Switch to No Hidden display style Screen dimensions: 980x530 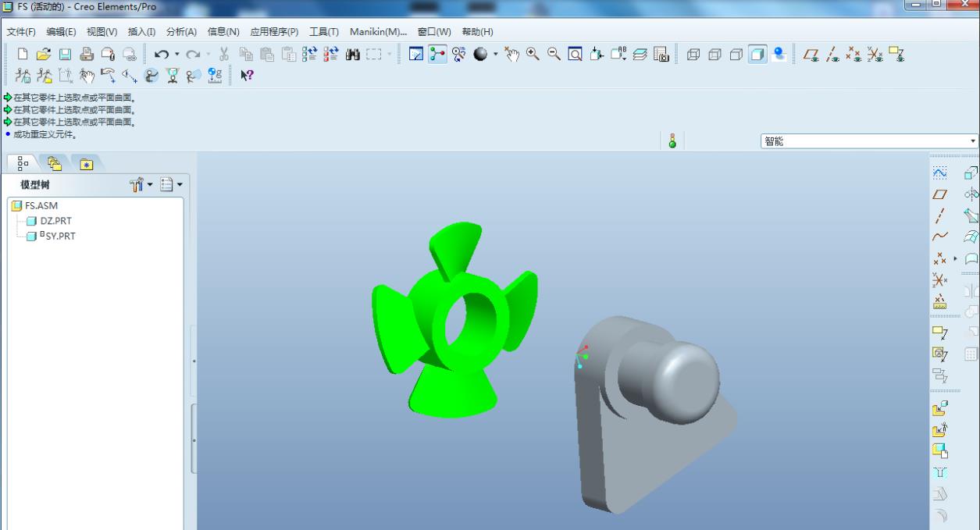point(736,55)
